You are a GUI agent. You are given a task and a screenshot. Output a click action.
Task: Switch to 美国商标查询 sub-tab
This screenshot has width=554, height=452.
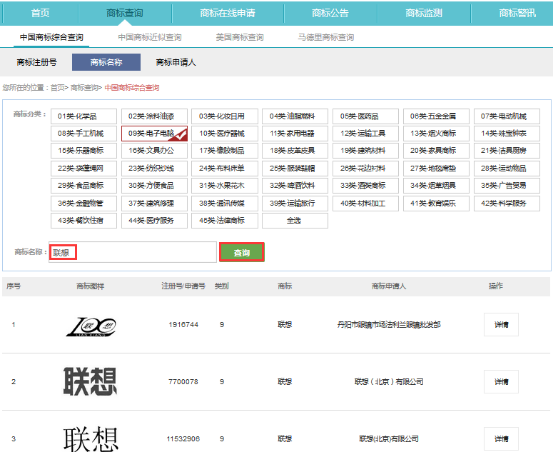pyautogui.click(x=240, y=37)
